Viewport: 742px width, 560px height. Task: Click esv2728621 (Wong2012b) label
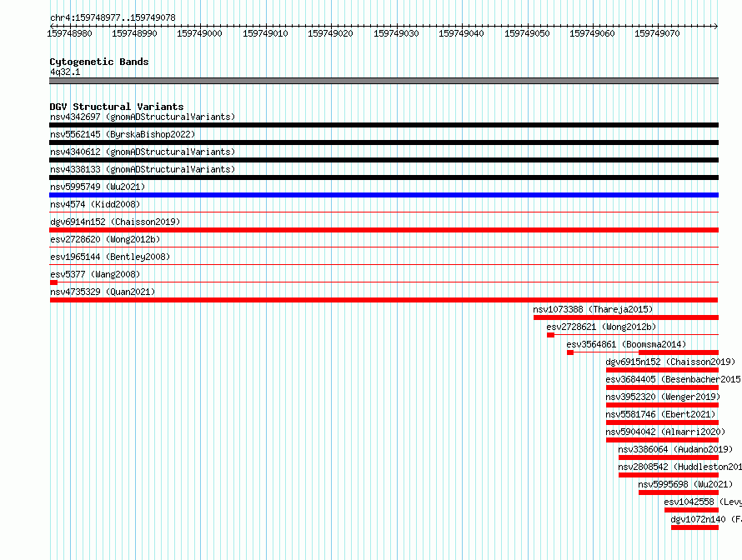pos(601,327)
